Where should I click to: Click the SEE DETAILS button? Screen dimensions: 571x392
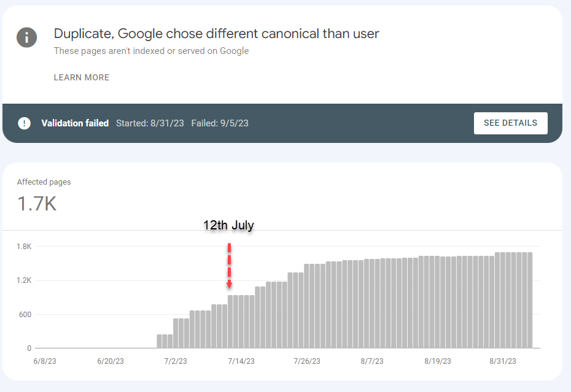coord(511,123)
